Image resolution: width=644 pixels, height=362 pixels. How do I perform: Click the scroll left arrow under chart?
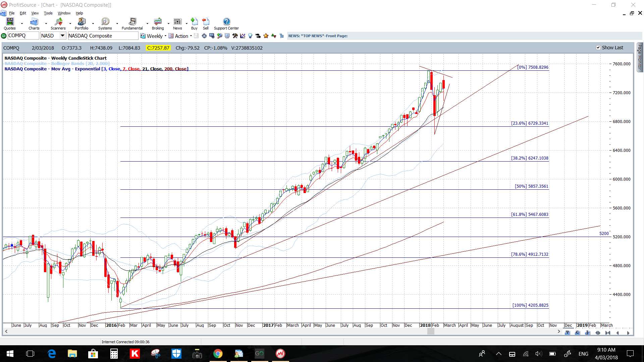click(x=6, y=331)
